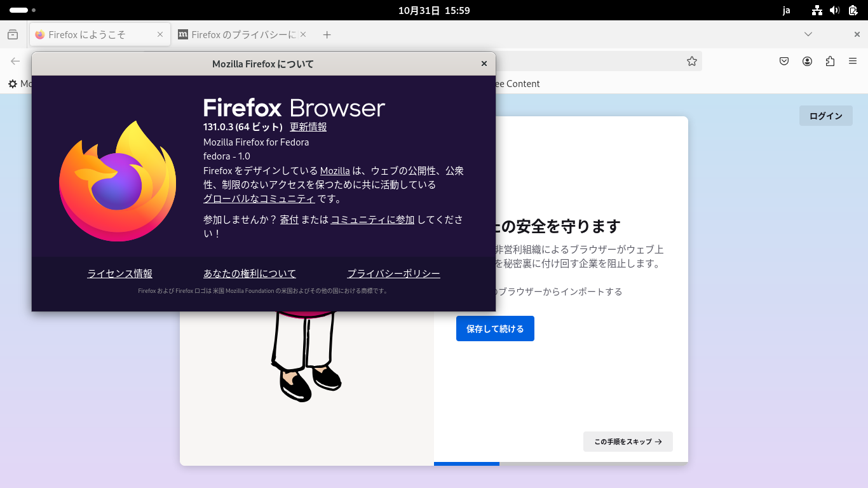The height and width of the screenshot is (488, 868).
Task: Open the clock showing 10月31日 15:59
Action: coord(434,10)
